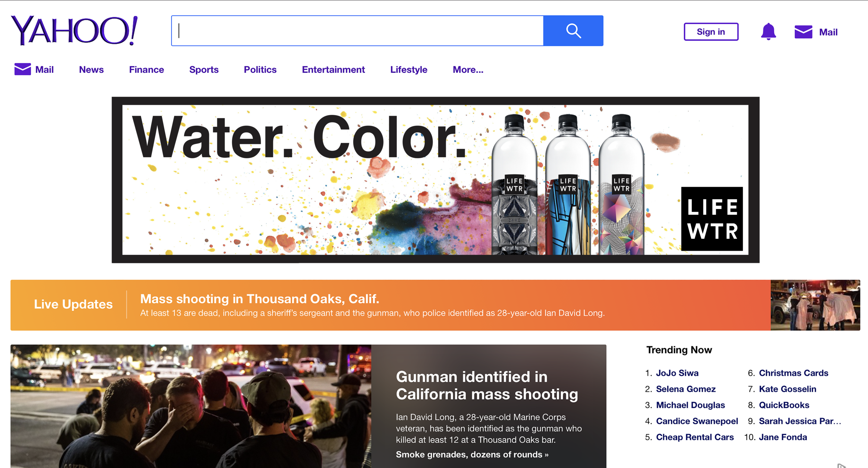
Task: Open notifications via the bell icon
Action: click(769, 31)
